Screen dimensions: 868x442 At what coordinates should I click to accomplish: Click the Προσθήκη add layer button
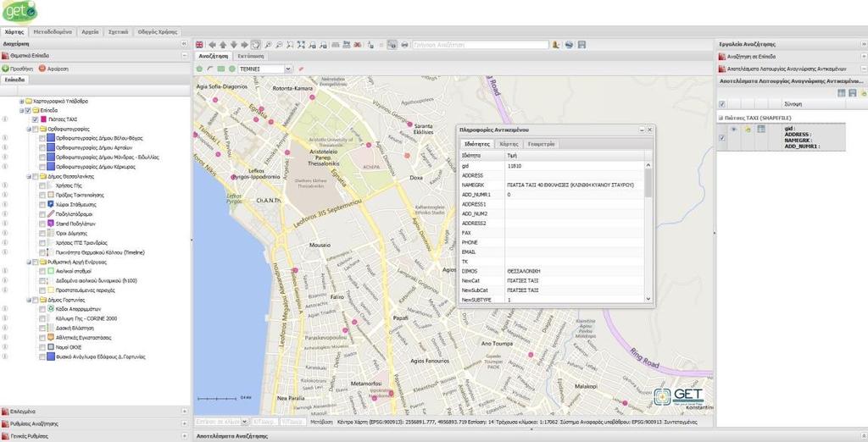18,69
